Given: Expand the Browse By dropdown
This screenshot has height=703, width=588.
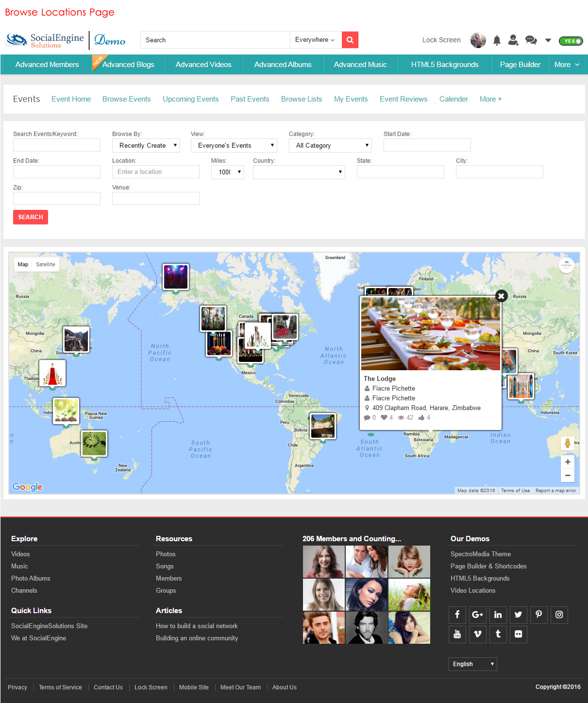Looking at the screenshot, I should (x=146, y=145).
